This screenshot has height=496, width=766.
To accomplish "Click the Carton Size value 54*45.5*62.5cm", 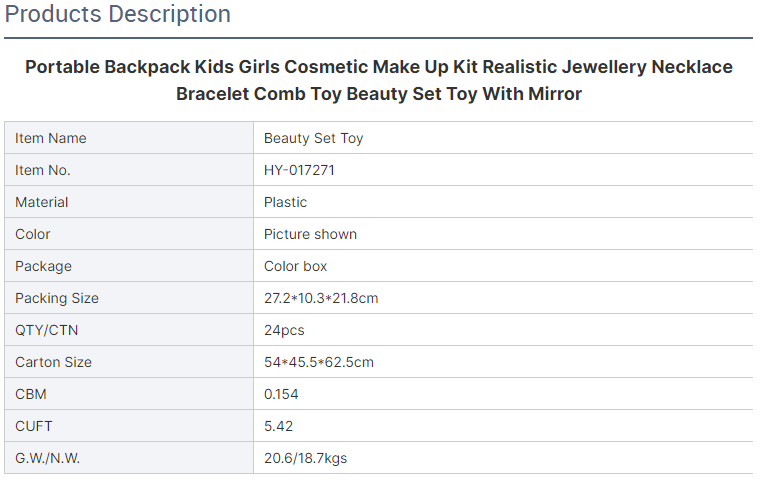I will point(319,362).
